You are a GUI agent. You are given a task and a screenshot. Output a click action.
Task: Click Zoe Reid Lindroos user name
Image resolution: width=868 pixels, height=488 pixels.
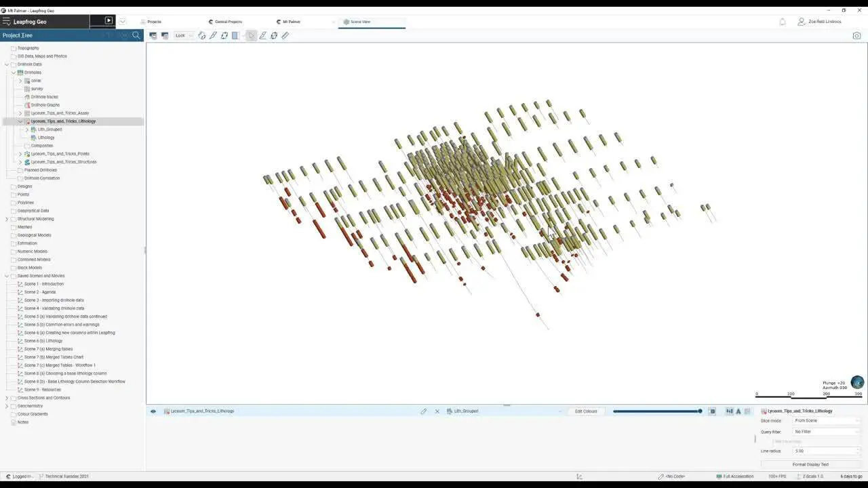click(825, 22)
